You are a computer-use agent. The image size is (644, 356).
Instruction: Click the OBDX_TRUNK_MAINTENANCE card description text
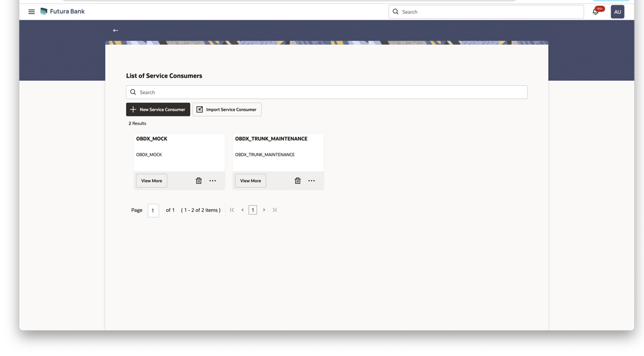pyautogui.click(x=265, y=154)
